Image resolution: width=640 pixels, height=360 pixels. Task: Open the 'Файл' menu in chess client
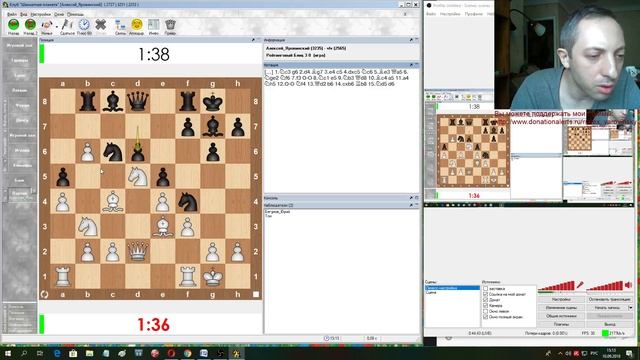tap(12, 14)
